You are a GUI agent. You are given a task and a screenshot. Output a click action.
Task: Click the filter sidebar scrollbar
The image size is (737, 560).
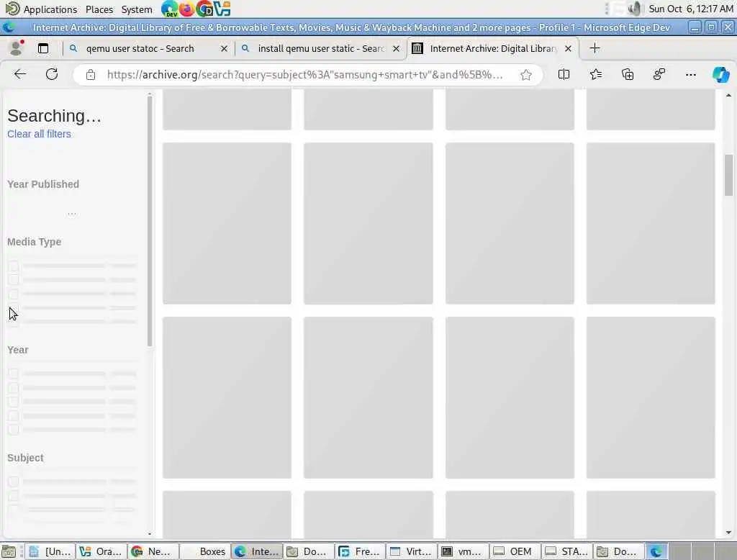pos(150,222)
